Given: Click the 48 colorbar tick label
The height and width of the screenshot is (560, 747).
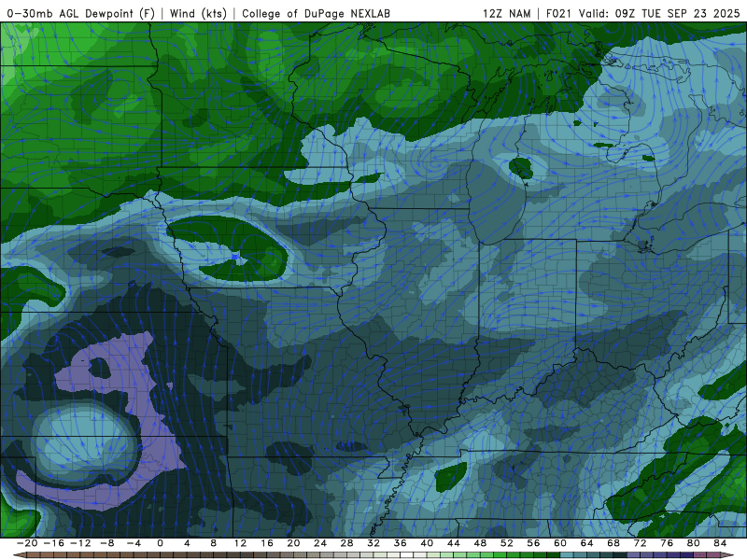Looking at the screenshot, I should click(x=480, y=543).
